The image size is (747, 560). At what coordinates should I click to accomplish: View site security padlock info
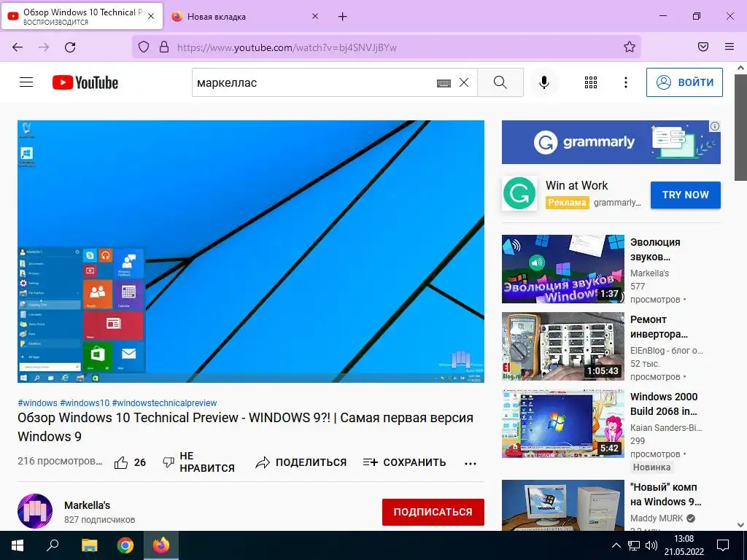point(164,47)
